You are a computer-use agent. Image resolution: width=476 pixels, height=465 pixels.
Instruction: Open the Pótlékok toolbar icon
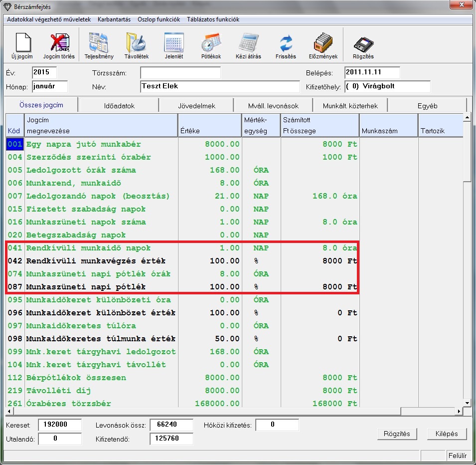(211, 43)
